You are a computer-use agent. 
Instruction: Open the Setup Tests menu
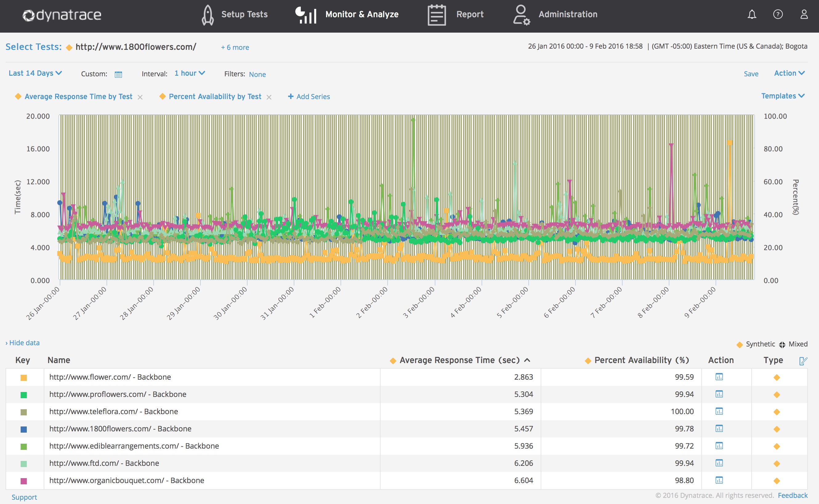tap(244, 14)
